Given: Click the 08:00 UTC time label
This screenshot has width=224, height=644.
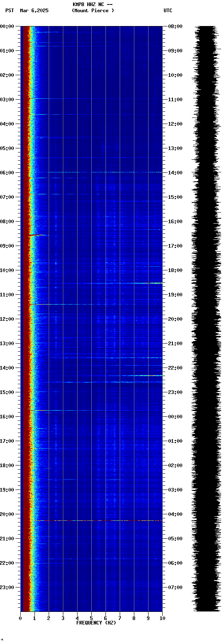Looking at the screenshot, I should tap(175, 26).
